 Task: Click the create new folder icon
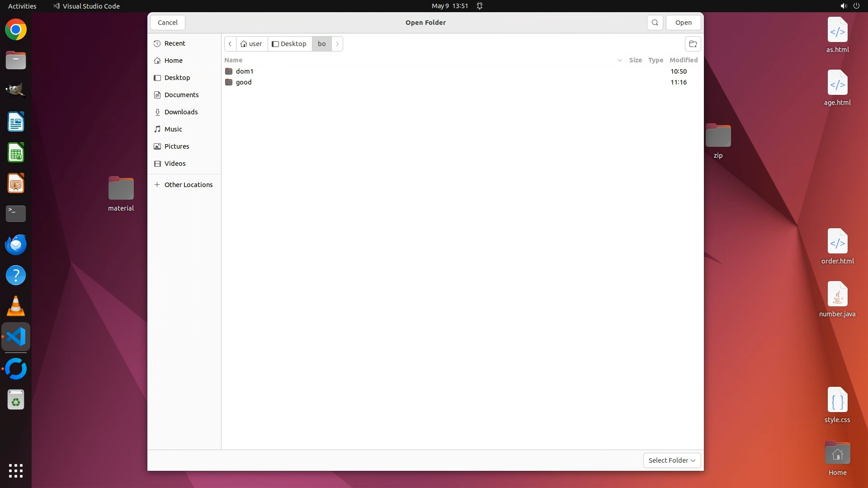tap(693, 44)
